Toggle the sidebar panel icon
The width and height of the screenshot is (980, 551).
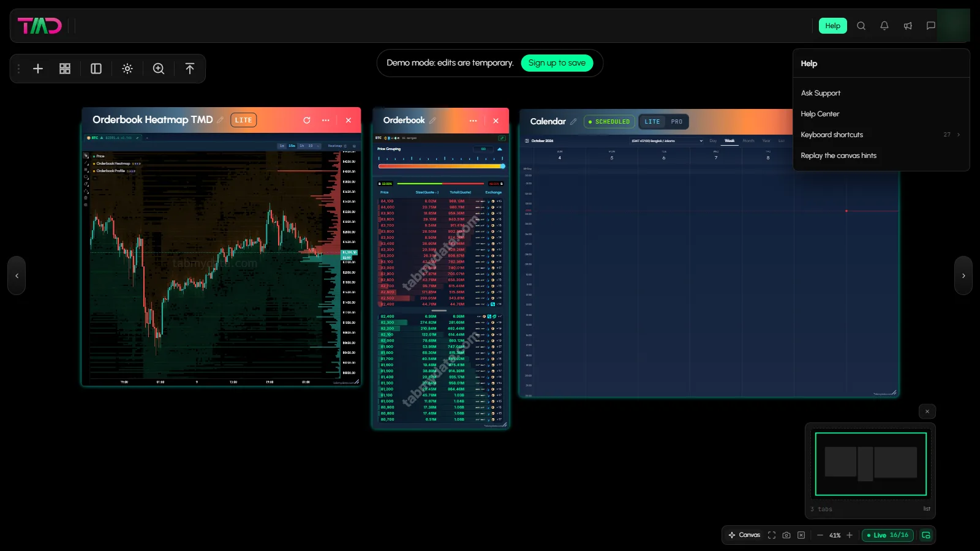click(x=96, y=69)
